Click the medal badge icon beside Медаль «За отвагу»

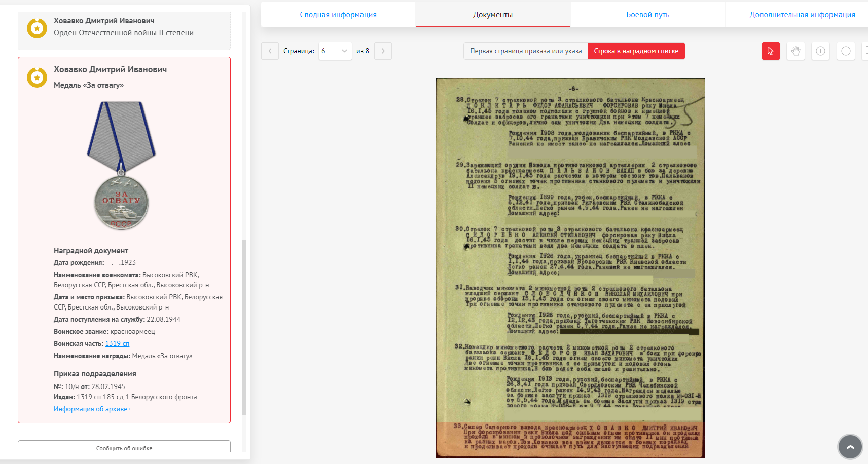[37, 78]
